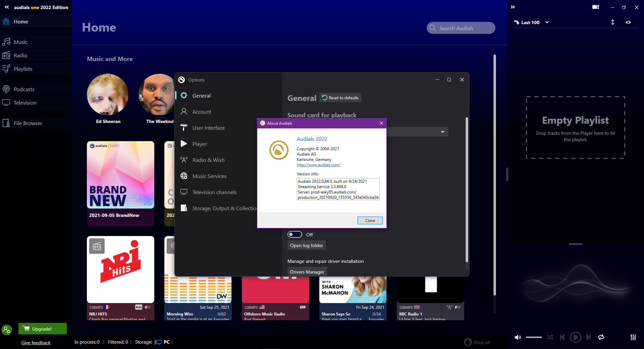Click the green user account icon
The width and height of the screenshot is (644, 349).
pyautogui.click(x=7, y=330)
